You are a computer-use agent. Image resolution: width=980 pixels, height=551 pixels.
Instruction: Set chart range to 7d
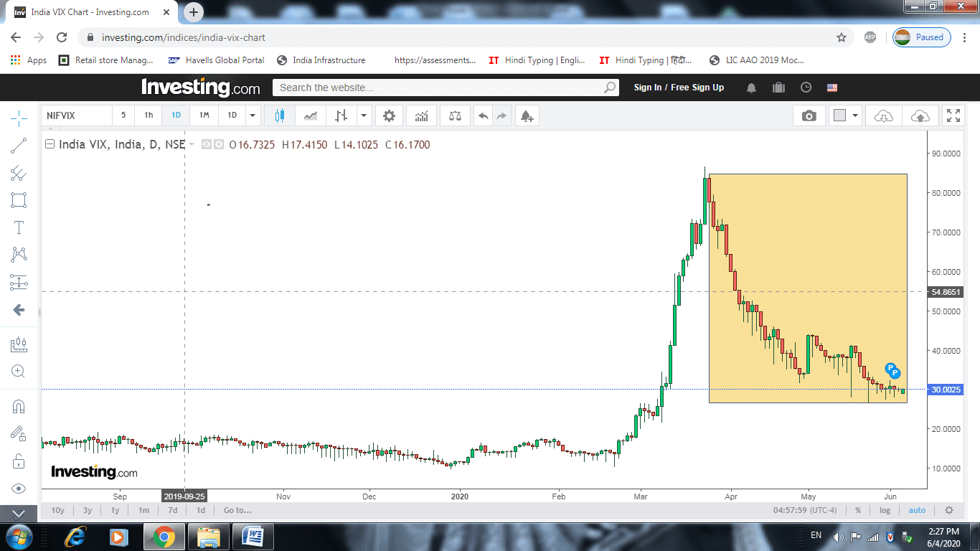click(173, 510)
